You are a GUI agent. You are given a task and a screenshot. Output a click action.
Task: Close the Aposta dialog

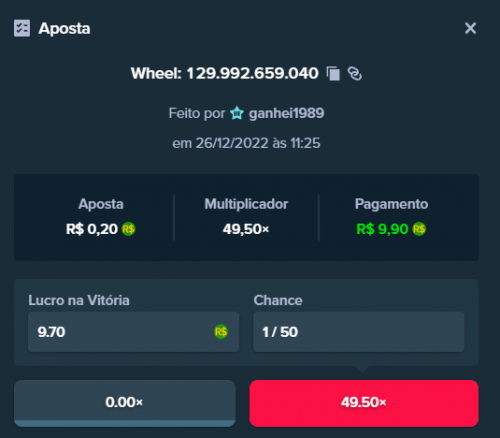point(470,28)
